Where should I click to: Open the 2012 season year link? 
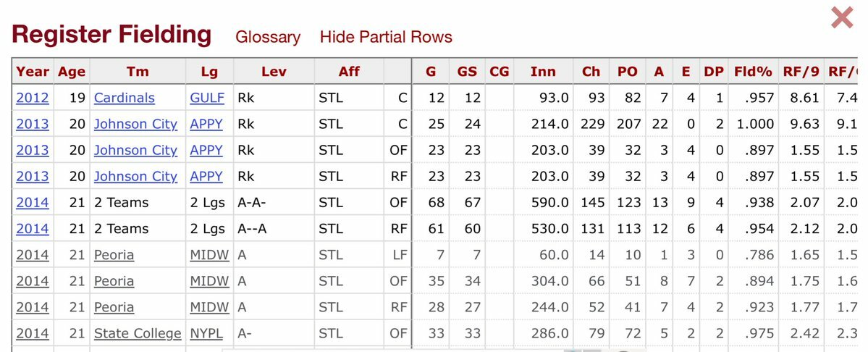[33, 98]
